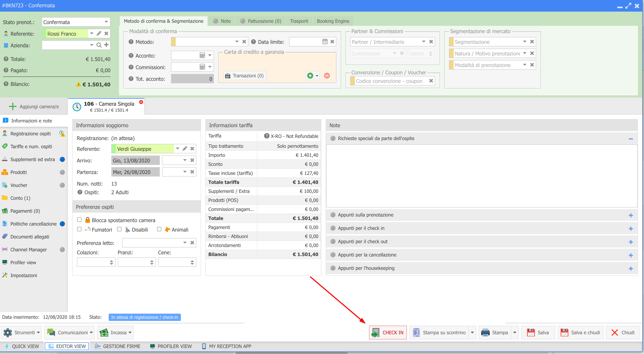
Task: Click the search magnifier next to Azienda
Action: [x=99, y=45]
